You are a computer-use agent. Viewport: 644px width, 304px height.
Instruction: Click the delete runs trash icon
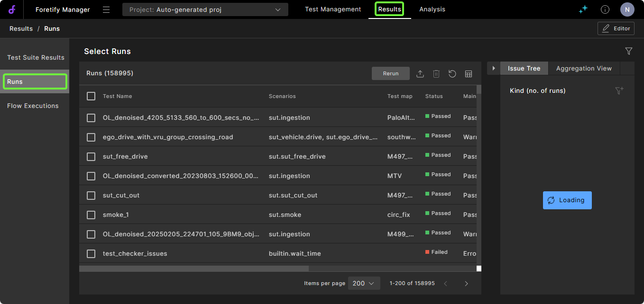tap(436, 74)
